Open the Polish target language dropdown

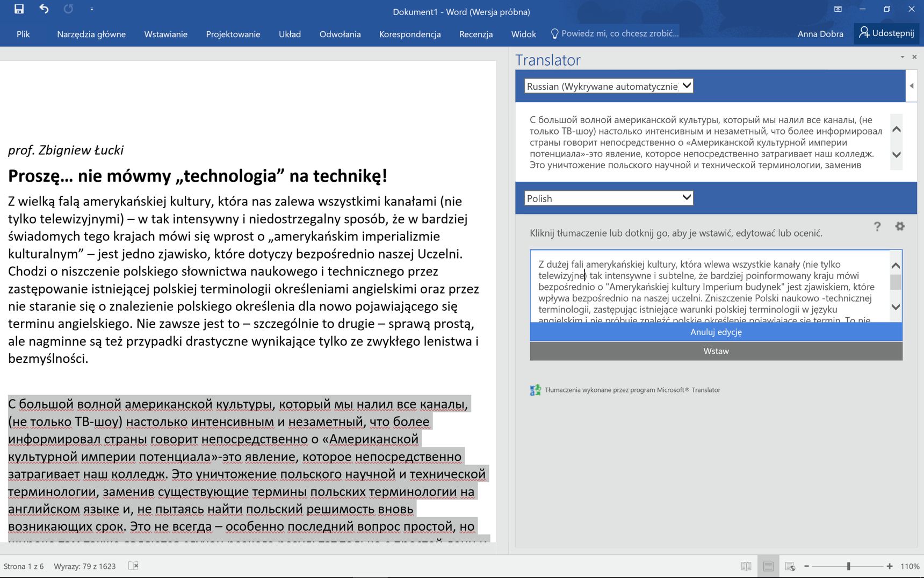pos(609,198)
